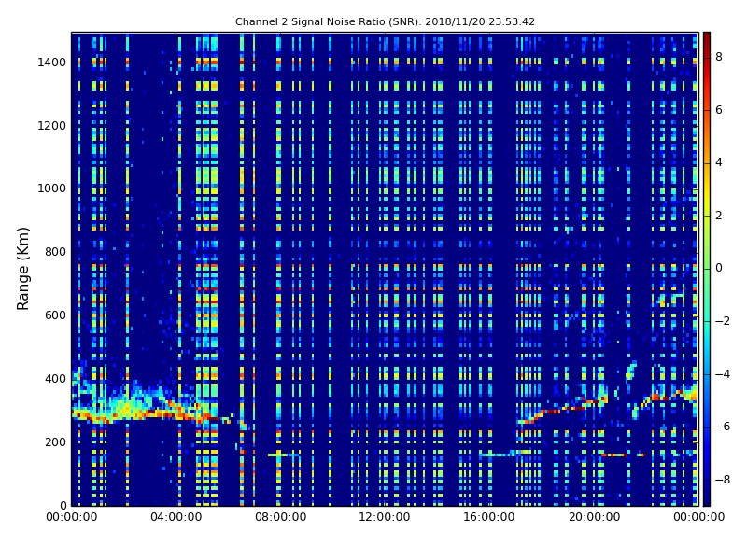The image size is (747, 560).
Task: Click the 04:00:00 time axis label
Action: [176, 517]
